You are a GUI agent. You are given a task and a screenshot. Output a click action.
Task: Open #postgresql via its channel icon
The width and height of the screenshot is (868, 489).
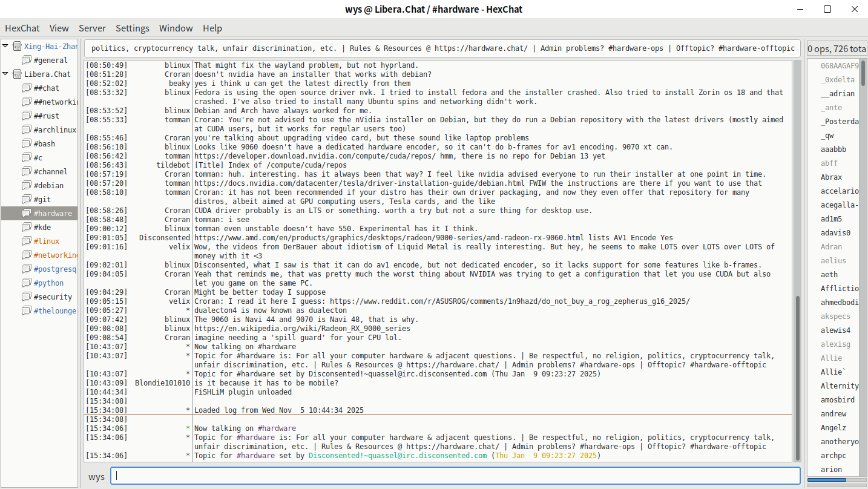click(x=27, y=269)
